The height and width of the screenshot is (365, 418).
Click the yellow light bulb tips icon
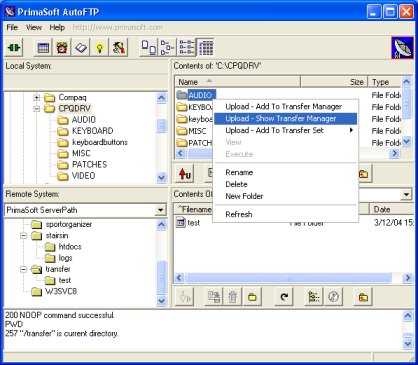point(99,48)
